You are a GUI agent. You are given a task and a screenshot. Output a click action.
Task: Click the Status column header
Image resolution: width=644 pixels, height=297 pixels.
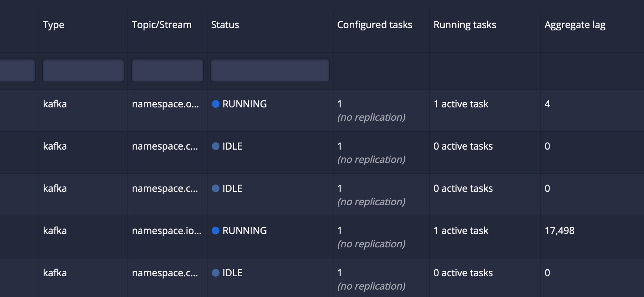[225, 25]
